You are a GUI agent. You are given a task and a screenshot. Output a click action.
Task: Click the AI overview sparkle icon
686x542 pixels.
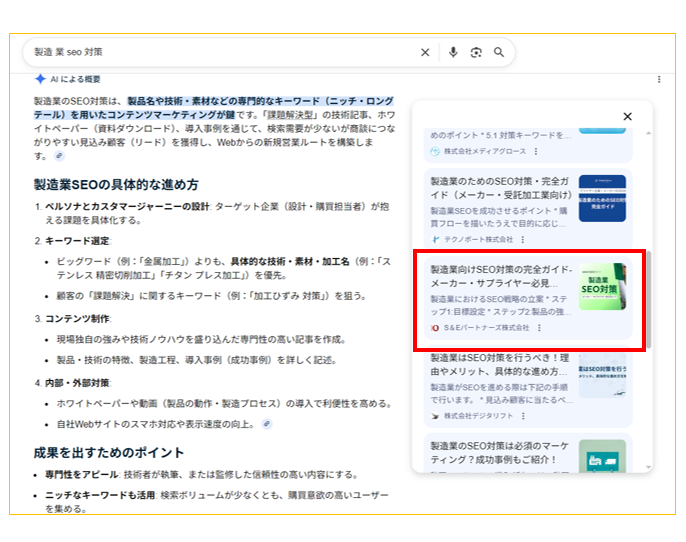(40, 79)
